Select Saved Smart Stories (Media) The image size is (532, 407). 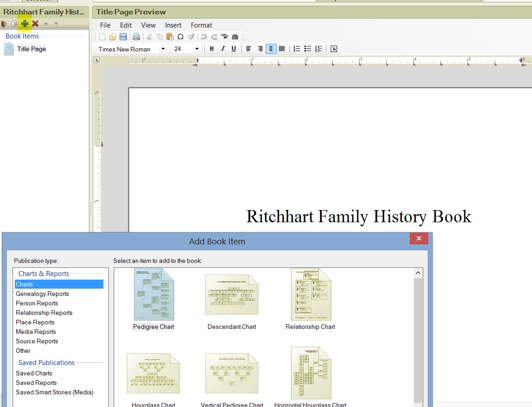55,393
